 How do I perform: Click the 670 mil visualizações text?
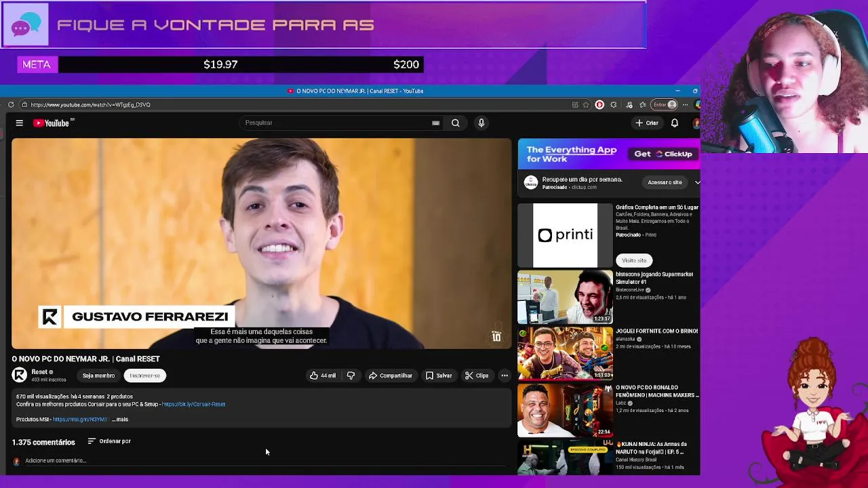[x=43, y=396]
